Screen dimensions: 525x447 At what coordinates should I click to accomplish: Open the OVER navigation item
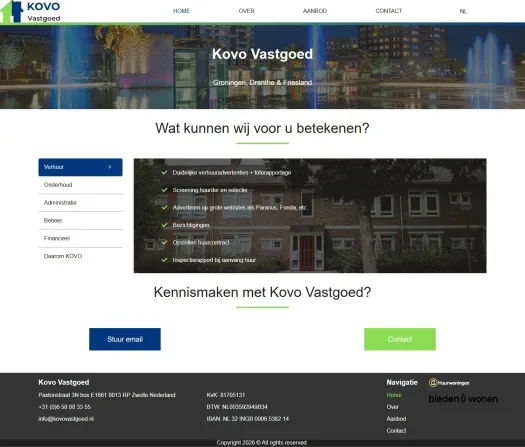pos(246,11)
